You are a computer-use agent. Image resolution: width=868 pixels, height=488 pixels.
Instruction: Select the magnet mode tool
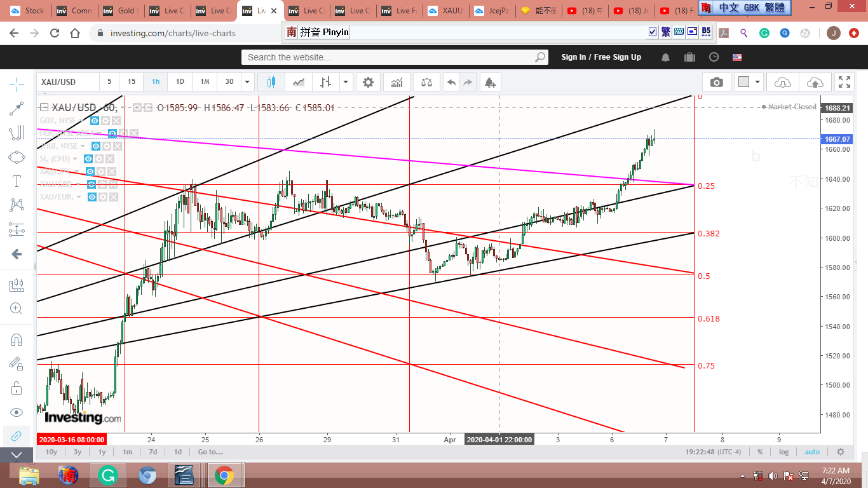tap(17, 339)
